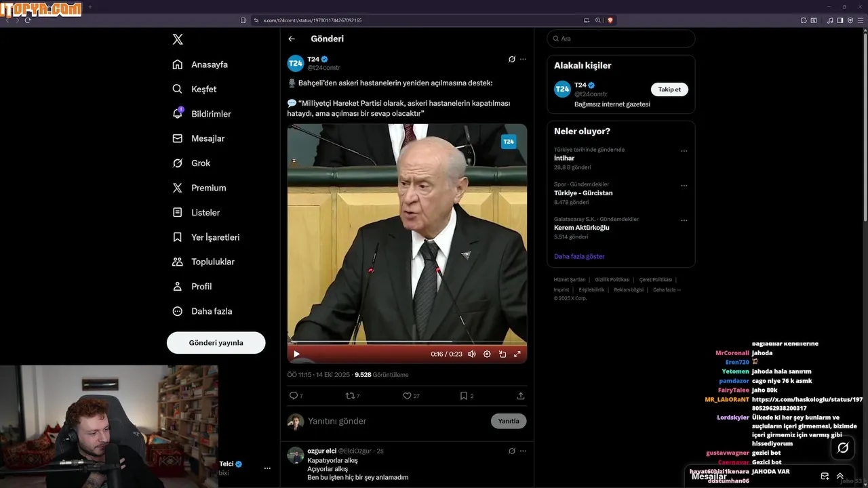The width and height of the screenshot is (868, 488).
Task: Open Grok explain icon on T24 post
Action: pyautogui.click(x=512, y=59)
